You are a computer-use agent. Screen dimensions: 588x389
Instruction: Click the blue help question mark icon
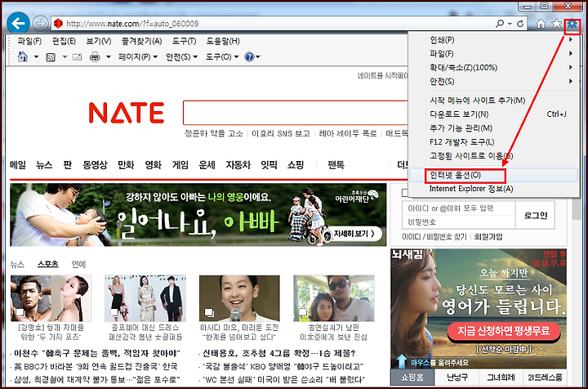click(x=249, y=57)
